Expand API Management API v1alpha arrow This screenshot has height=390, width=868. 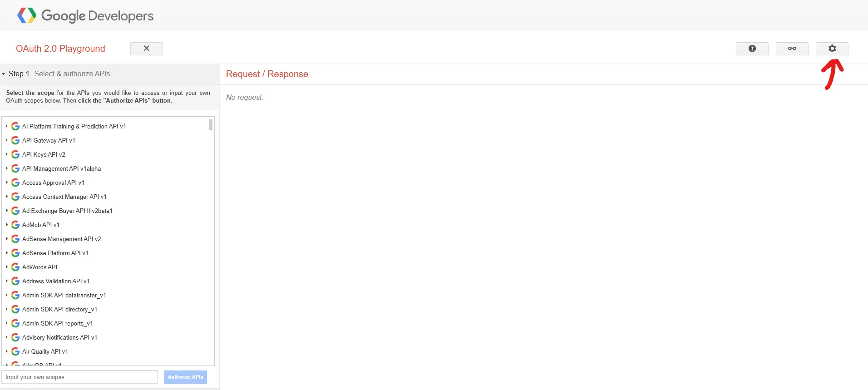pos(7,168)
